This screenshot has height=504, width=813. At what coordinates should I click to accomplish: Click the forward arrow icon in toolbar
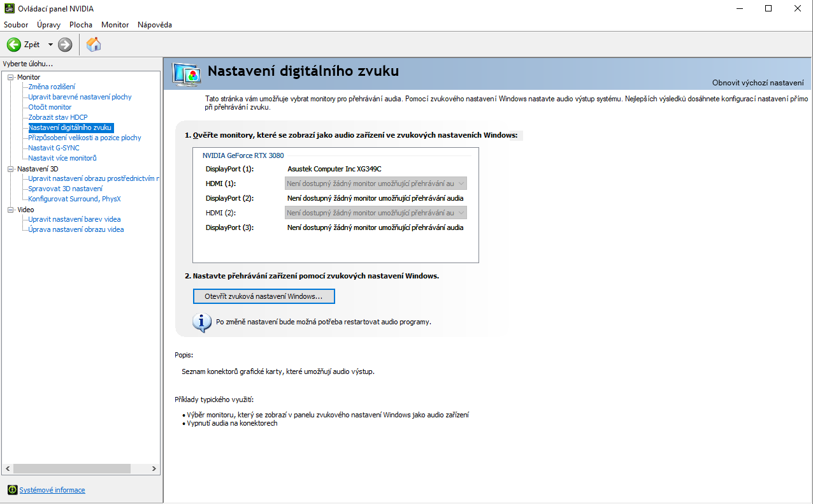click(x=65, y=45)
